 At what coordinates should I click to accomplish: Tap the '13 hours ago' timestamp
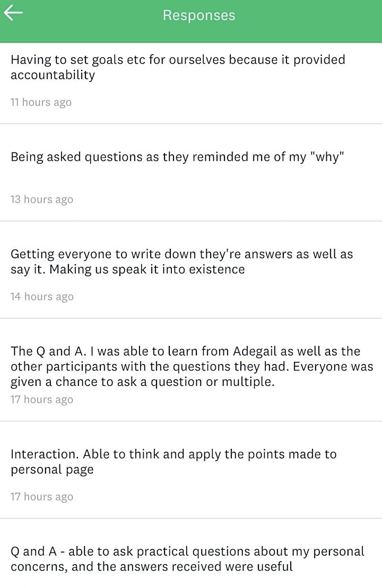pos(41,199)
